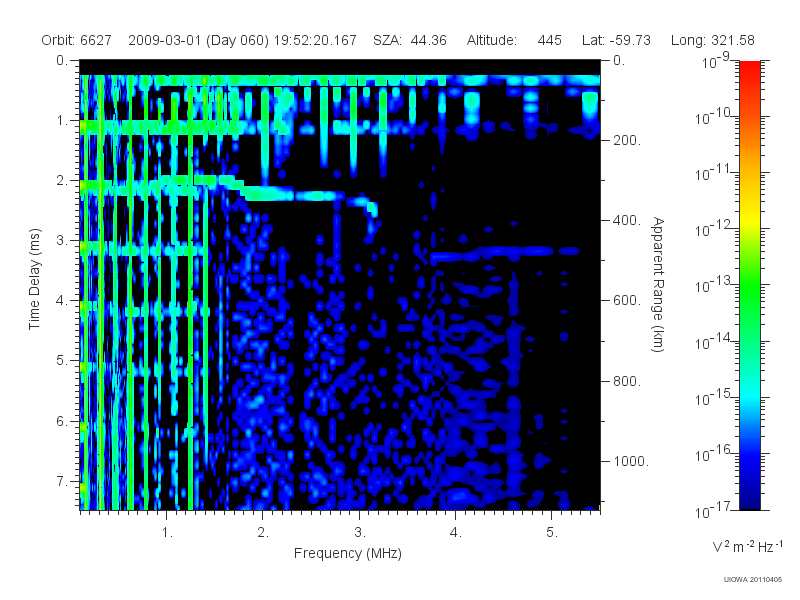Click the 'Time Delay (ms)' axis title
This screenshot has height=600, width=800.
(34, 279)
